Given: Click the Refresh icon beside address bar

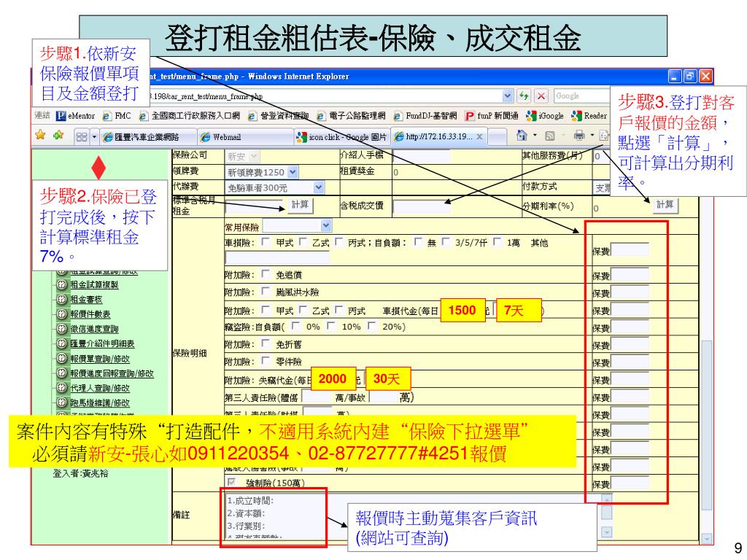Looking at the screenshot, I should (524, 96).
